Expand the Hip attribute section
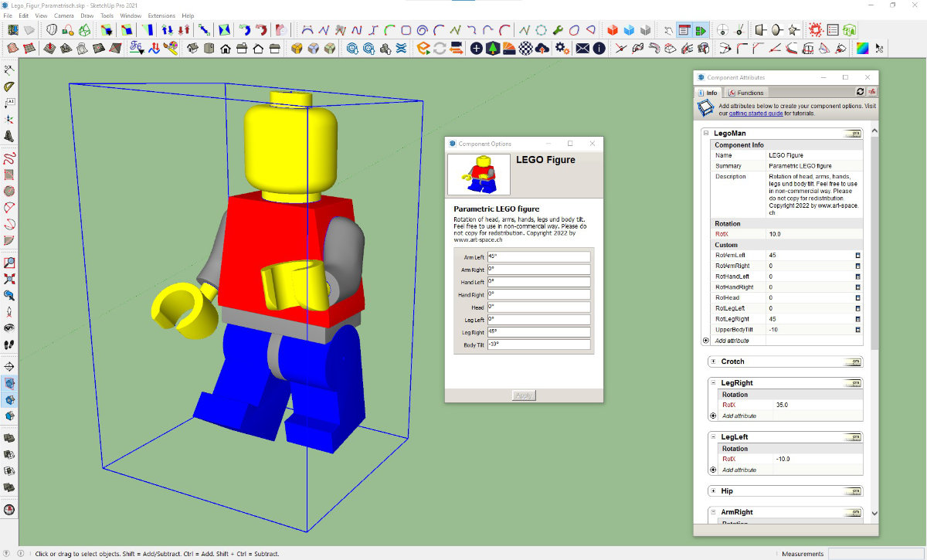The height and width of the screenshot is (560, 927). click(713, 491)
